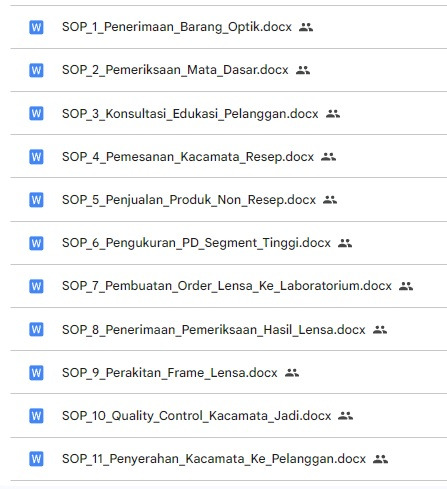Select SOP_10_Quality_Control_Kacamata_Jadi.docx file name
Screen dimensions: 447x489
(x=197, y=416)
